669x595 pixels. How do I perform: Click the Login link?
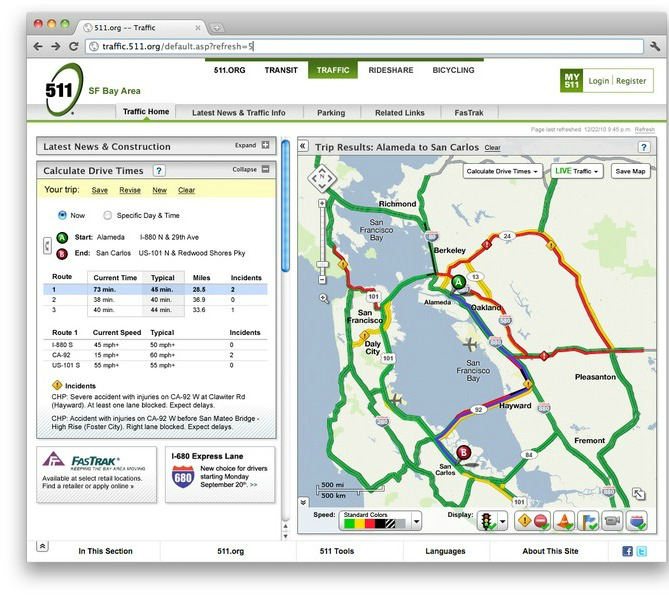599,81
